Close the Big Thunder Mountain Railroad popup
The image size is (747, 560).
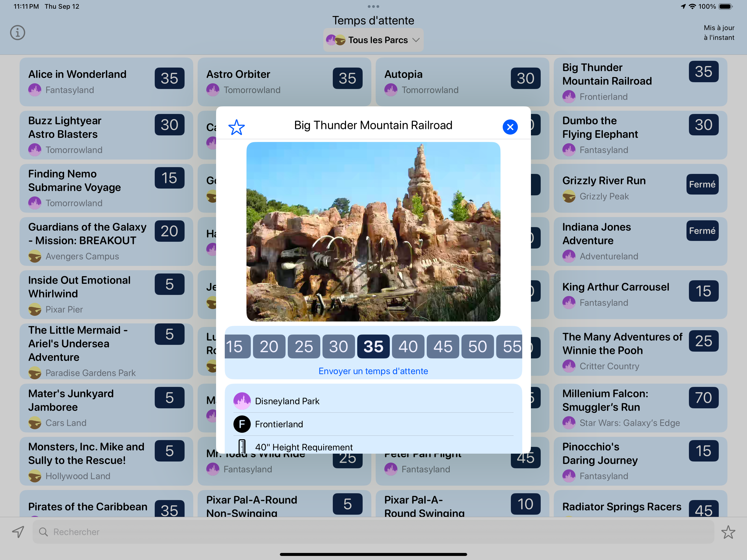pos(510,127)
